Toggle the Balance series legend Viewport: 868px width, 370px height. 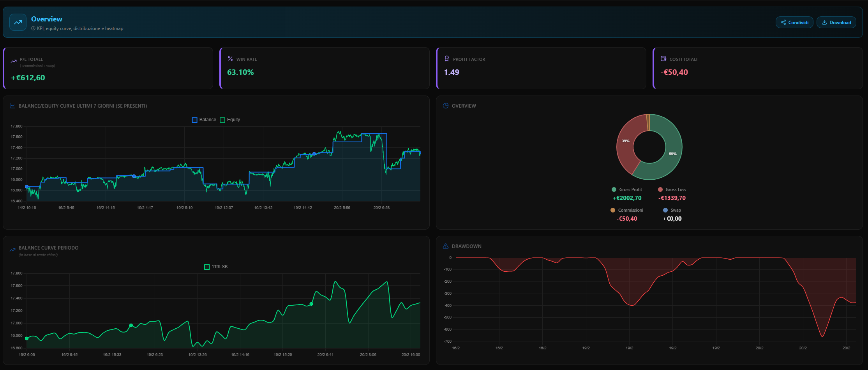pyautogui.click(x=204, y=120)
